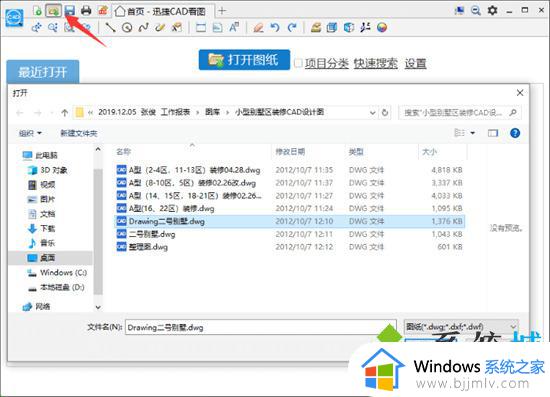This screenshot has height=397, width=550.
Task: Select 下载 folder in navigation tree
Action: [x=41, y=229]
